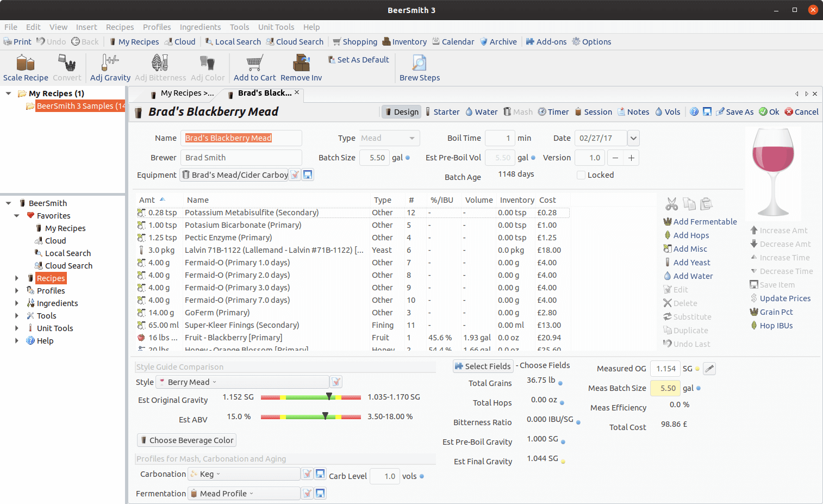Collapse the My Recipes (1) tree node

(x=9, y=94)
